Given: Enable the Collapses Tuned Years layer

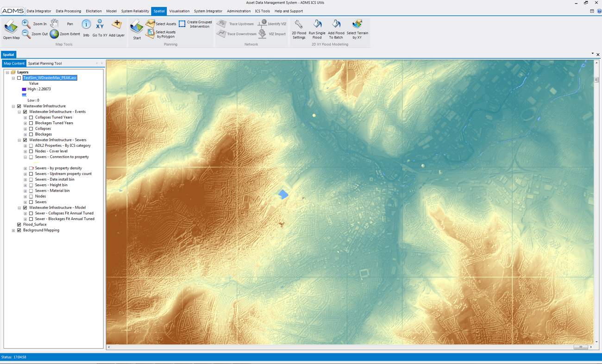Looking at the screenshot, I should tap(31, 118).
